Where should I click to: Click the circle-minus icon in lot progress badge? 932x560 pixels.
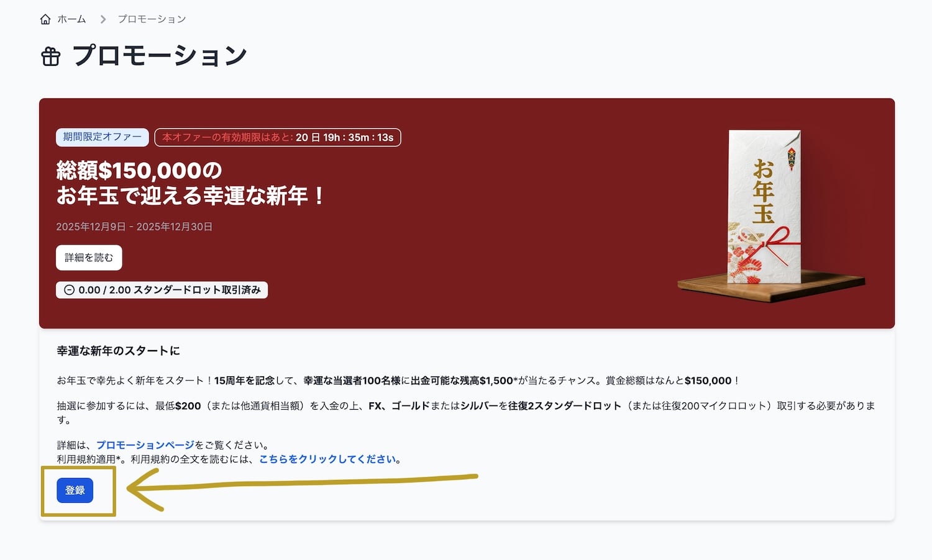(x=70, y=290)
